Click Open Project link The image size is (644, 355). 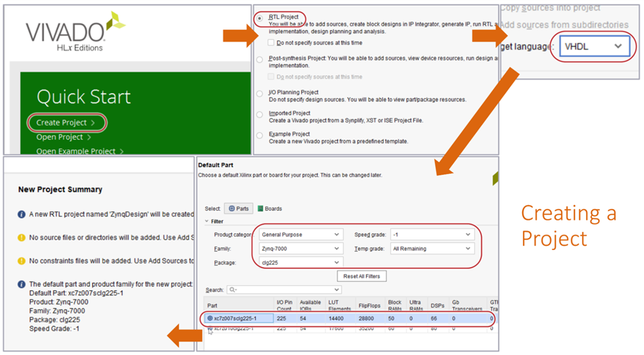click(63, 137)
